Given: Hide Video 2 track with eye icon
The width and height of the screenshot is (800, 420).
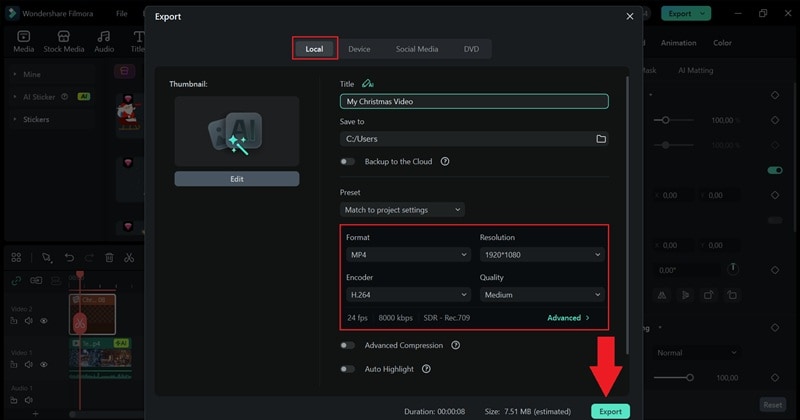Looking at the screenshot, I should [x=44, y=321].
